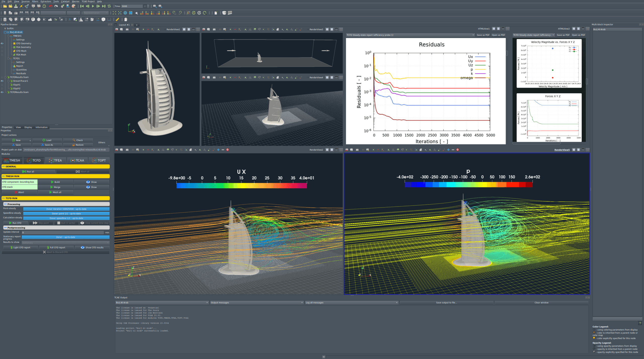This screenshot has height=359, width=644.
Task: Click the Capture Screenshot camera icon
Action: [x=127, y=29]
